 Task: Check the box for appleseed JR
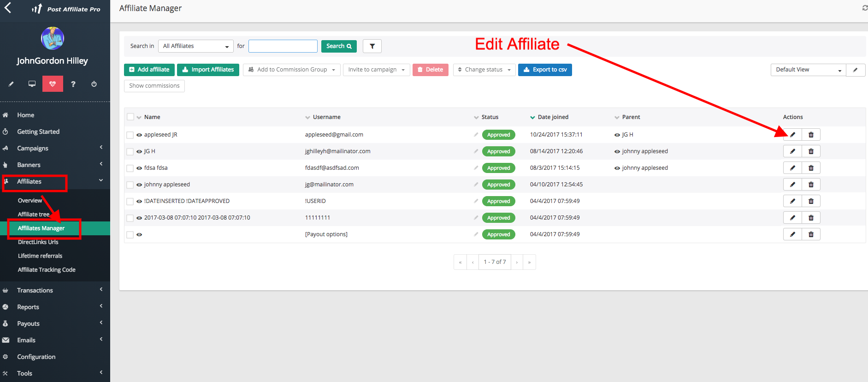[x=130, y=135]
